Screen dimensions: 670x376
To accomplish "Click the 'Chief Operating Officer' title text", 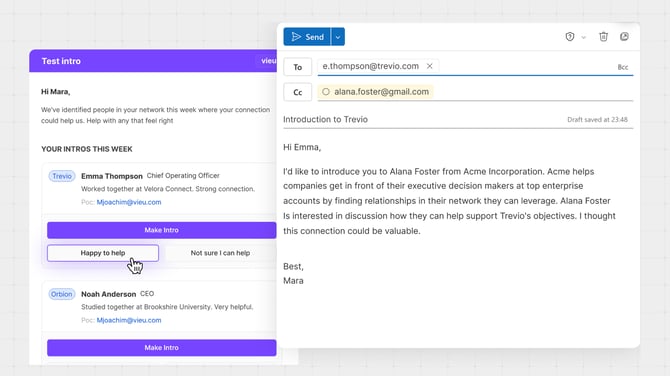I will [x=183, y=176].
